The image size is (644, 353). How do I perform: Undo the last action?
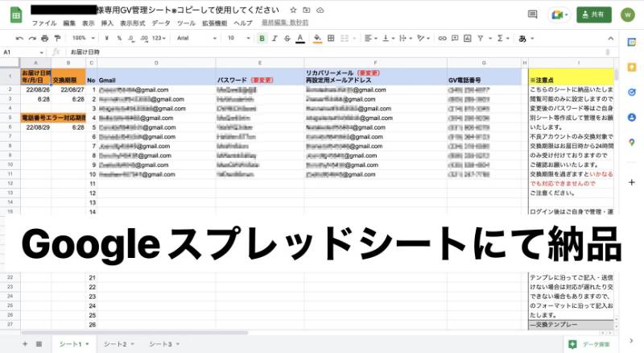[x=19, y=38]
